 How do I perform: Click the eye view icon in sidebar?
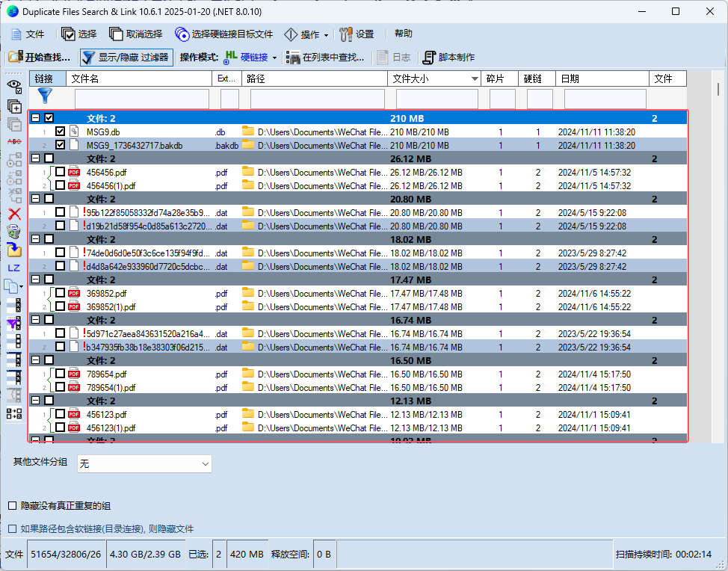click(14, 86)
